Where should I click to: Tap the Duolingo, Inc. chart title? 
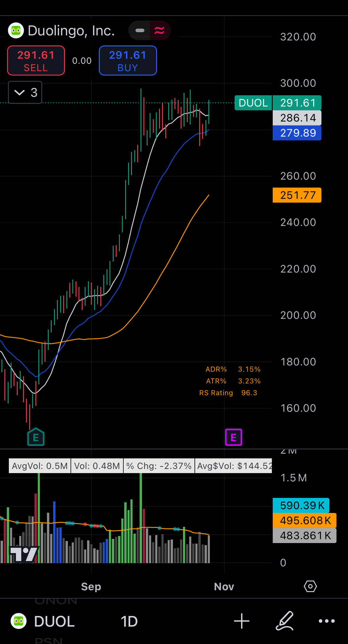point(71,31)
